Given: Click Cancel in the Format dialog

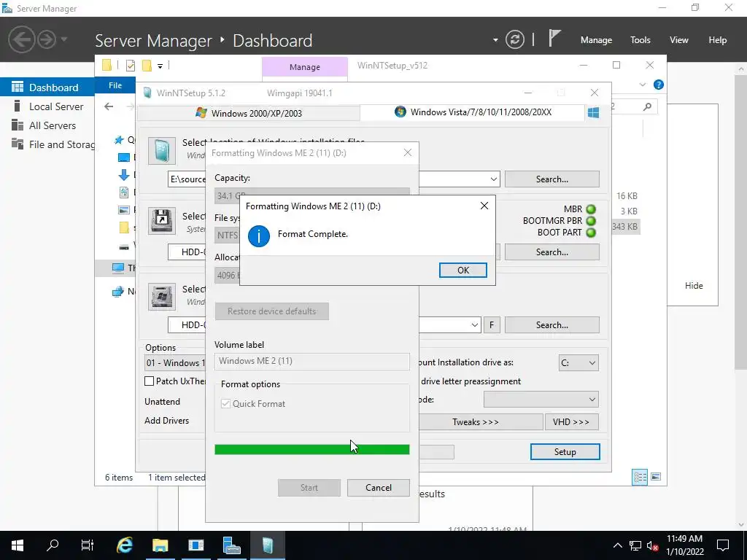Looking at the screenshot, I should coord(379,488).
